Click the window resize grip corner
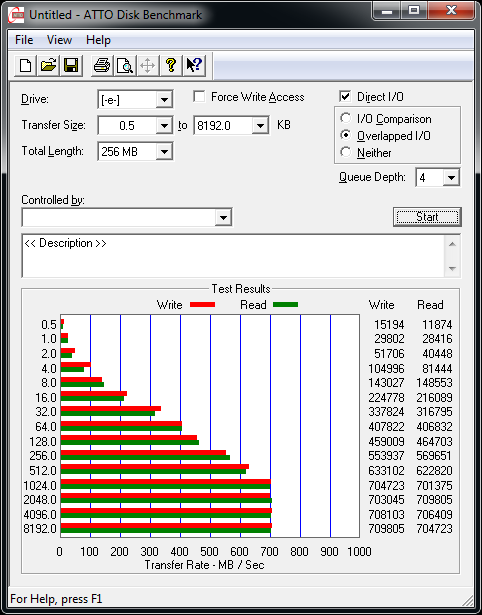482x615 pixels. [x=467, y=600]
